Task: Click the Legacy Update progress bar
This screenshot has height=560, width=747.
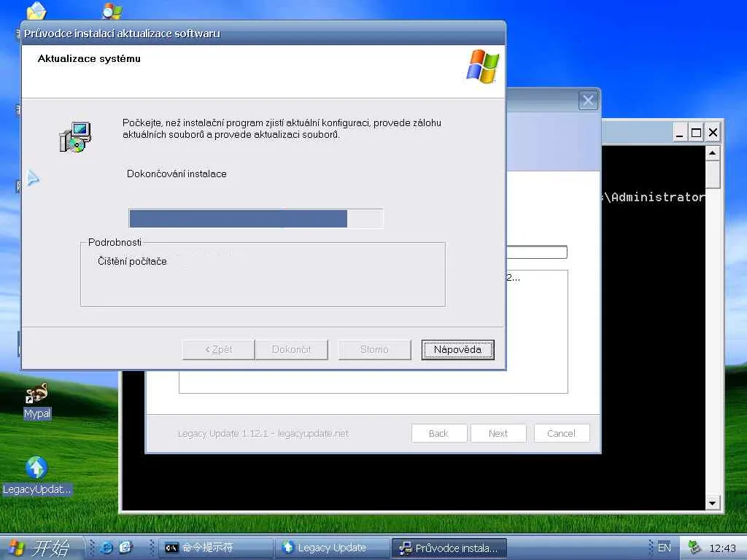Action: [537, 252]
